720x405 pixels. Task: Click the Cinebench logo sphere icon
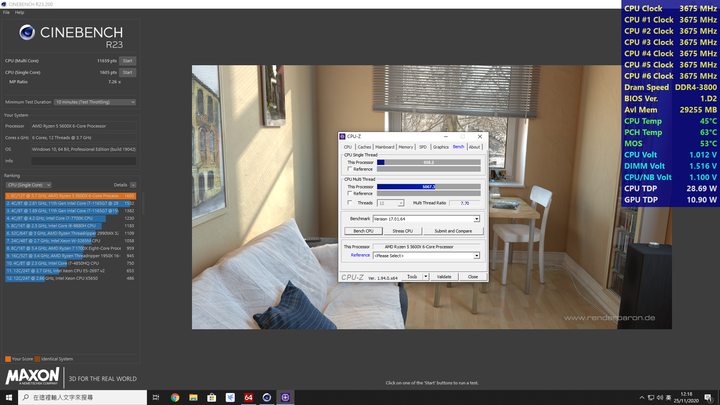click(x=27, y=32)
